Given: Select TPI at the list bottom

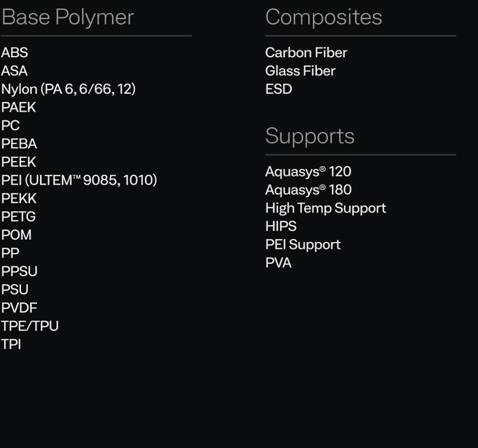Looking at the screenshot, I should click(11, 344).
